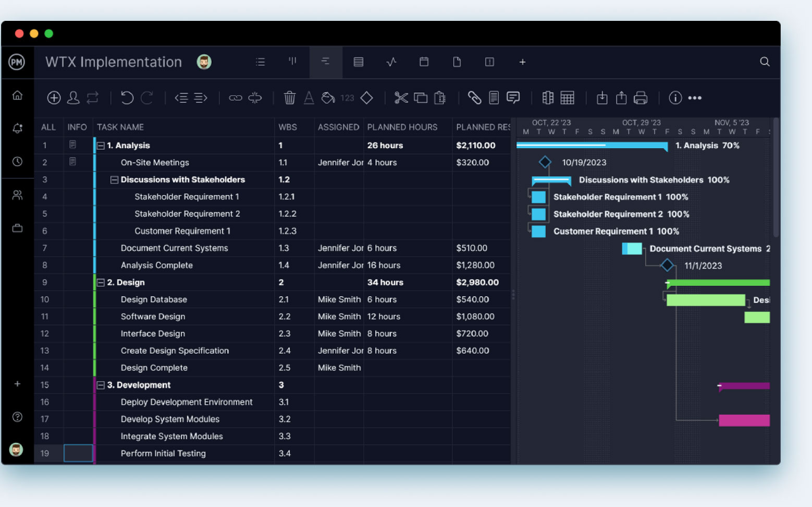Toggle the 123 numbering option
The height and width of the screenshot is (507, 812).
point(347,98)
